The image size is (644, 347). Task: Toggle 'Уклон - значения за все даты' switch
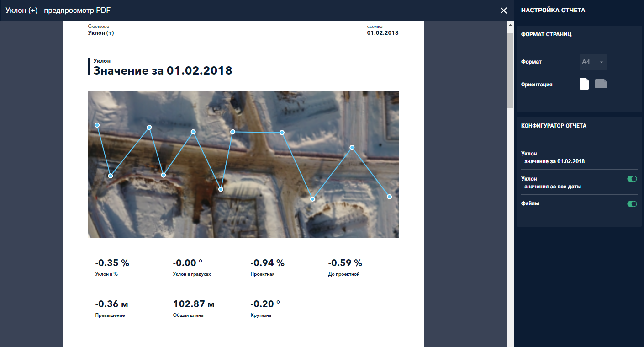632,179
